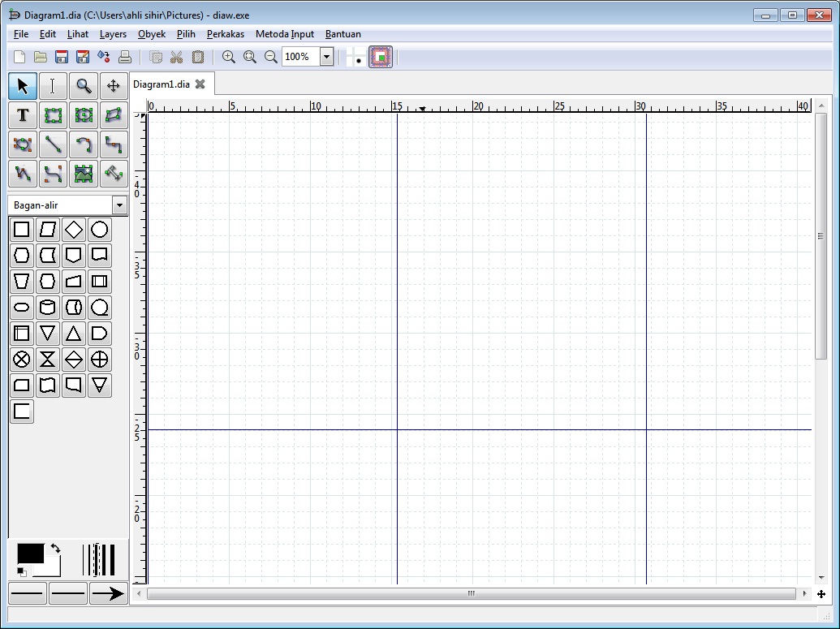This screenshot has height=629, width=840.
Task: Select the Magnify zoom tool
Action: pos(84,85)
